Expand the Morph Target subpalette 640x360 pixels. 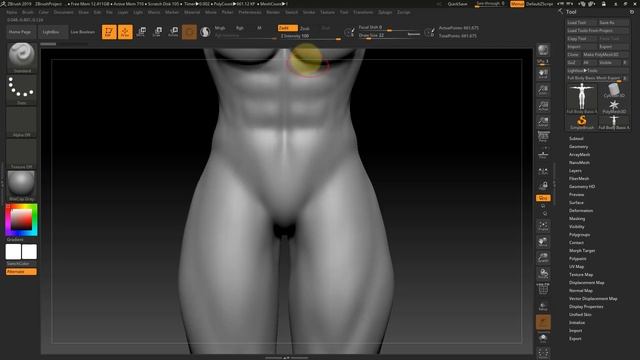[x=582, y=251]
